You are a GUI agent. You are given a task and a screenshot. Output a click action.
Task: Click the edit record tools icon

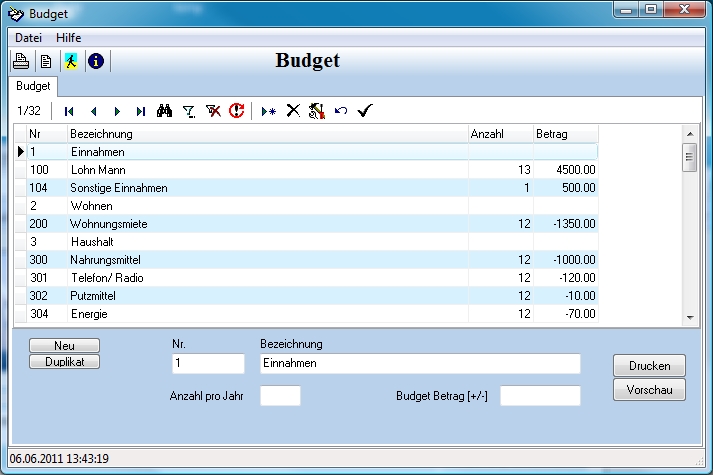317,110
